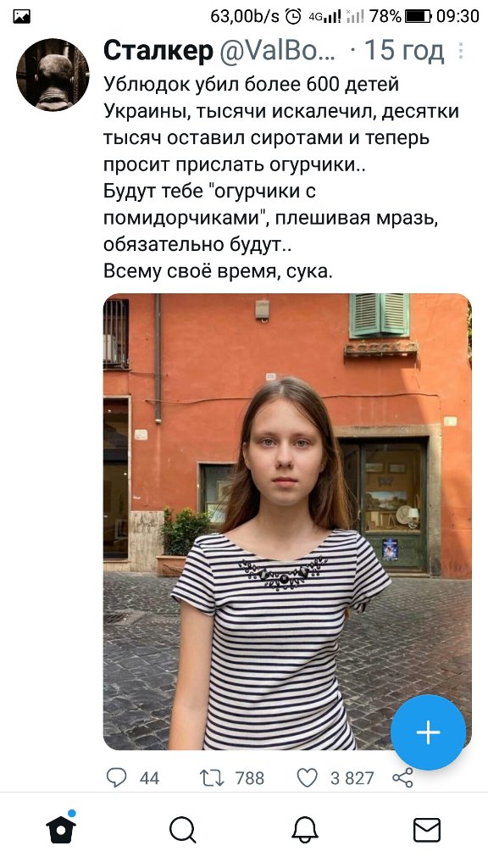
Task: Tap the picture notification icon in the status bar
Action: [21, 17]
